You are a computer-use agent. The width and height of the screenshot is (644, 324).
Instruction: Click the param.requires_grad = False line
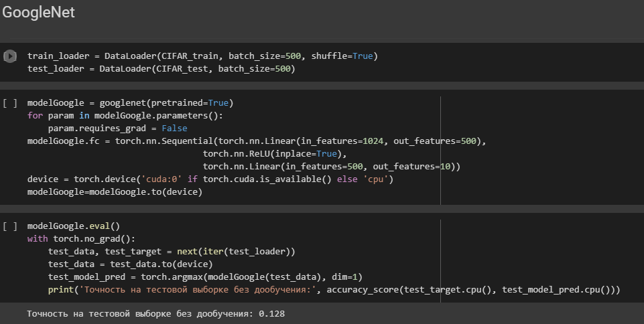(x=117, y=129)
